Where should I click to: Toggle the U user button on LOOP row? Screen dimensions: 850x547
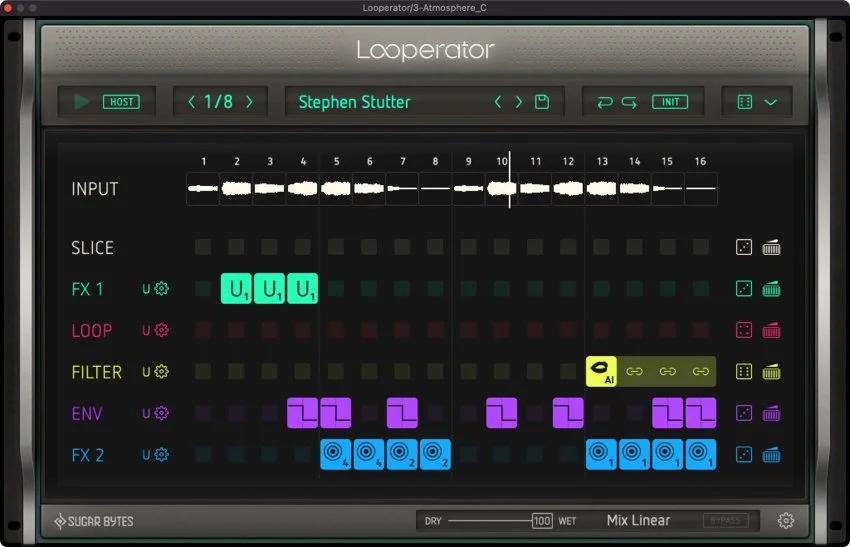click(x=146, y=330)
